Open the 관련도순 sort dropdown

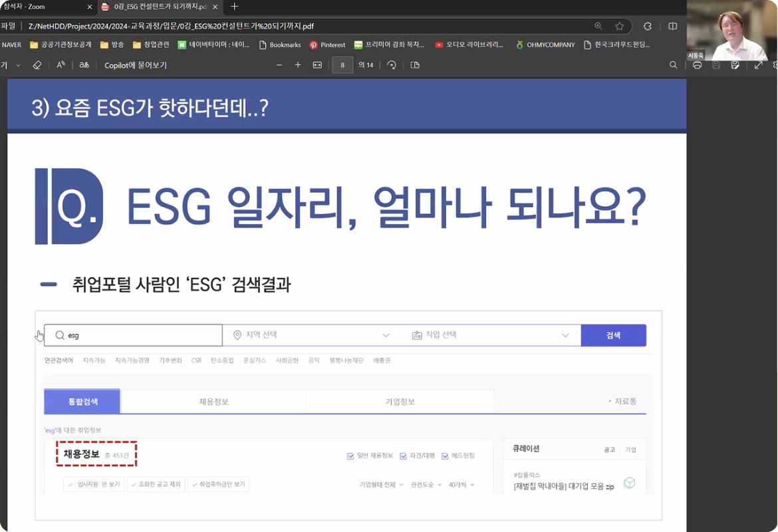click(x=426, y=485)
